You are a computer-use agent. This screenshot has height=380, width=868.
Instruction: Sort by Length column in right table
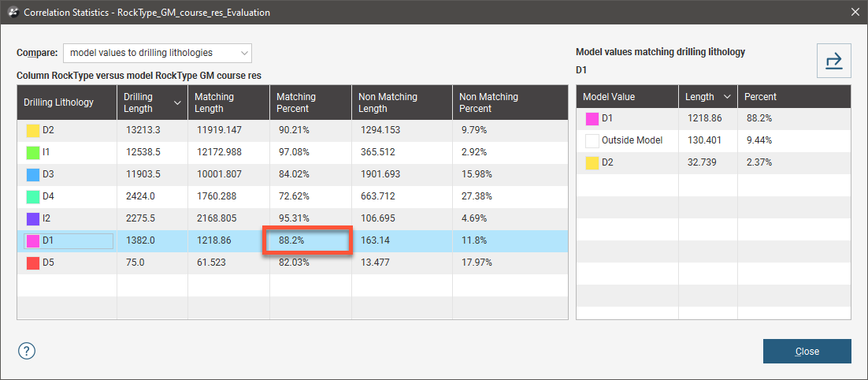click(707, 97)
